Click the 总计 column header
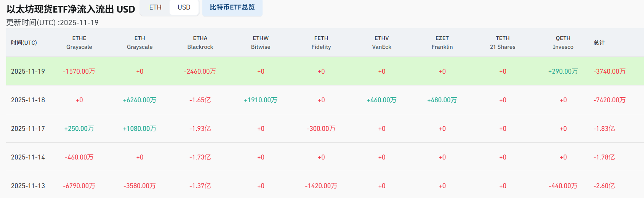Image resolution: width=644 pixels, height=198 pixels. click(599, 42)
